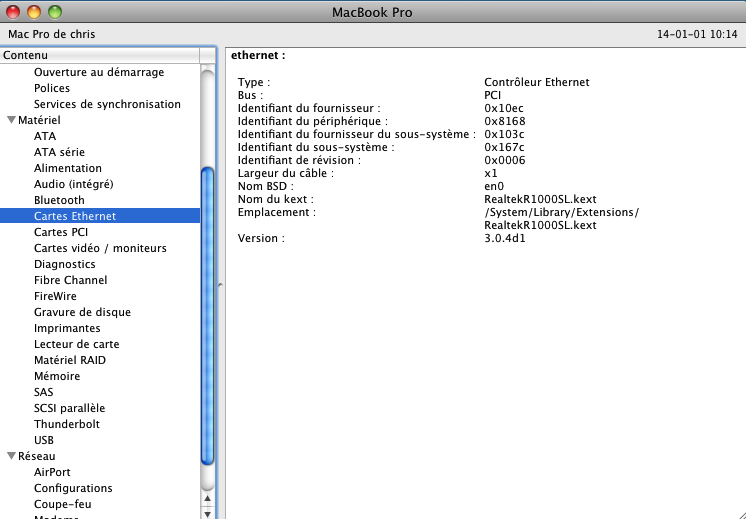
Task: Click the Matériel category label
Action: coord(39,120)
